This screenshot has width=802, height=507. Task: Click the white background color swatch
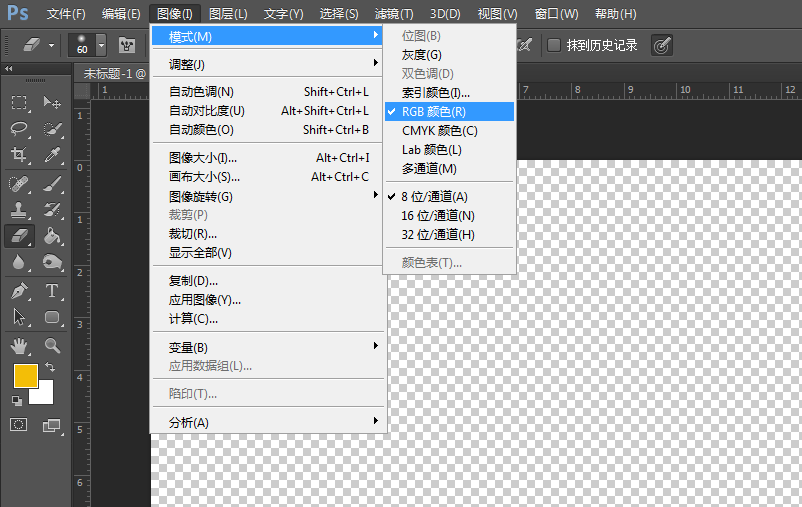46,394
